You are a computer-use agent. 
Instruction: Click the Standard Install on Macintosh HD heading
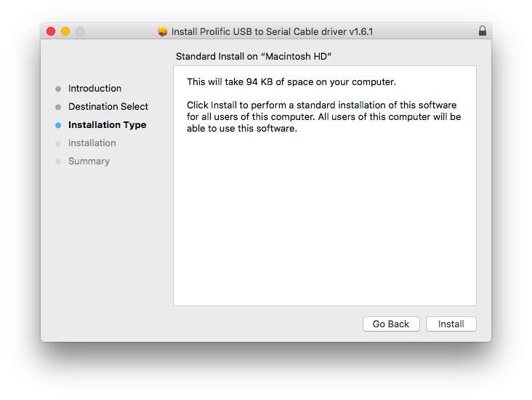pyautogui.click(x=254, y=57)
